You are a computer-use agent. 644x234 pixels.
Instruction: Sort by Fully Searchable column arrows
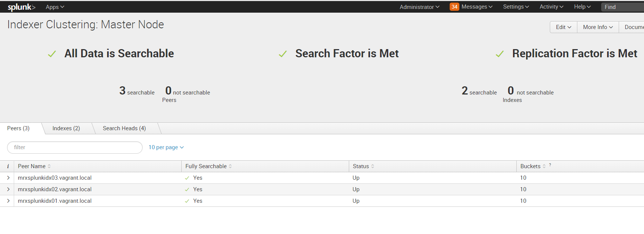230,166
